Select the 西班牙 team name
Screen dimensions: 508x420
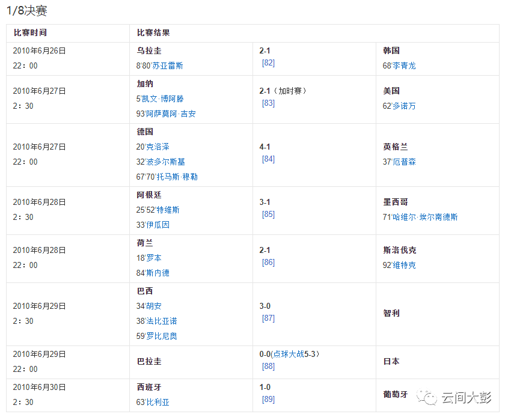pos(149,388)
